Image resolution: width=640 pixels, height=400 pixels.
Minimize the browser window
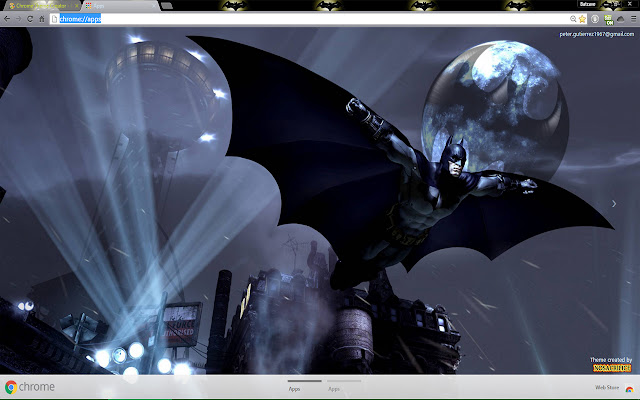pos(608,4)
